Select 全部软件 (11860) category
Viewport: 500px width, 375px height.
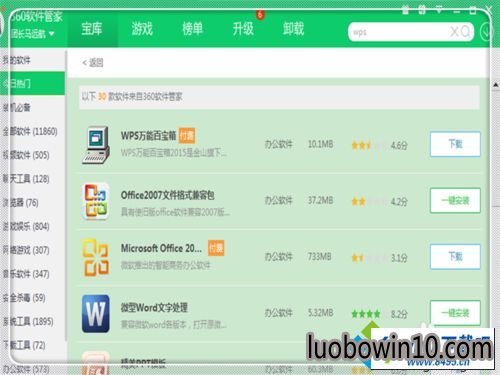tap(32, 131)
